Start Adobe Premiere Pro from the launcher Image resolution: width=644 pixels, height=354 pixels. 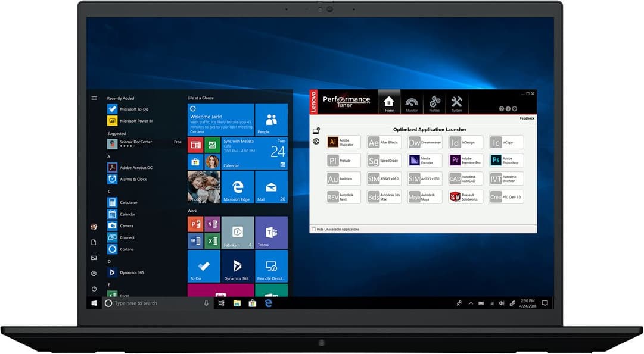coord(466,160)
